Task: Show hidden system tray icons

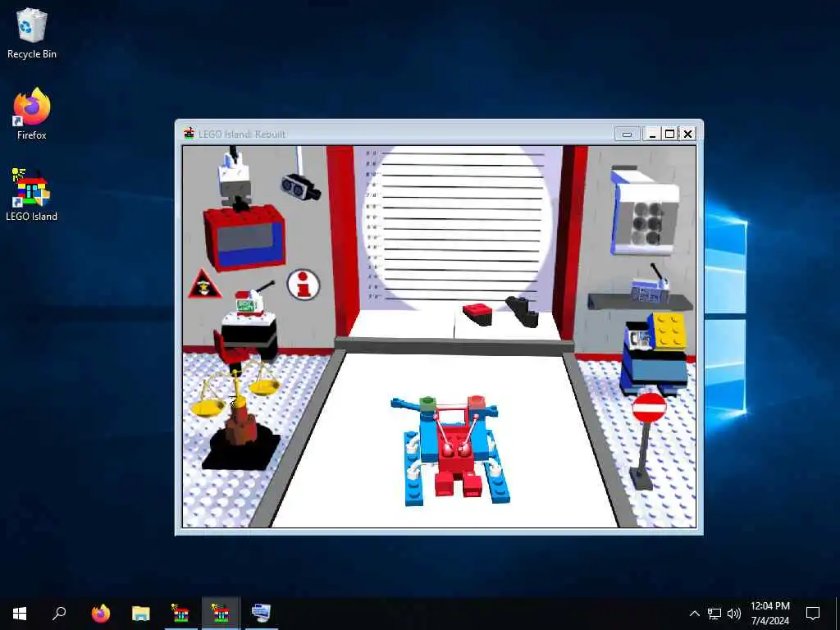Action: 694,614
